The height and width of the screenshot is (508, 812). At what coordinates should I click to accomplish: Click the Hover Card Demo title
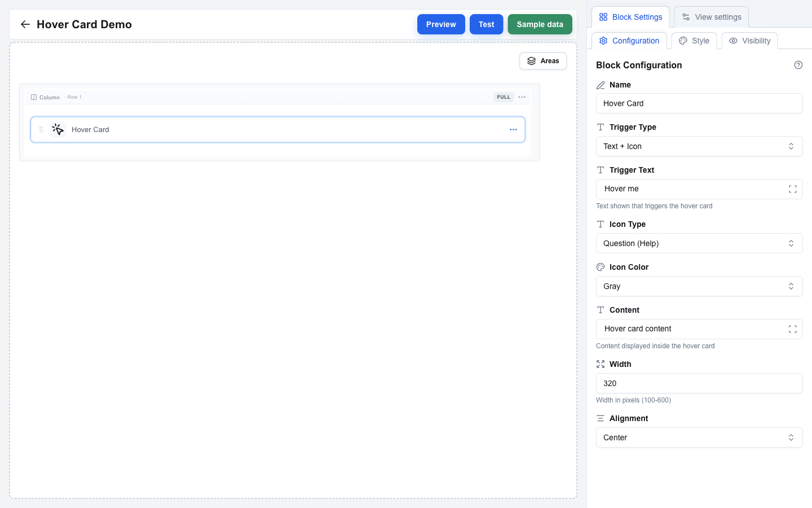click(84, 24)
